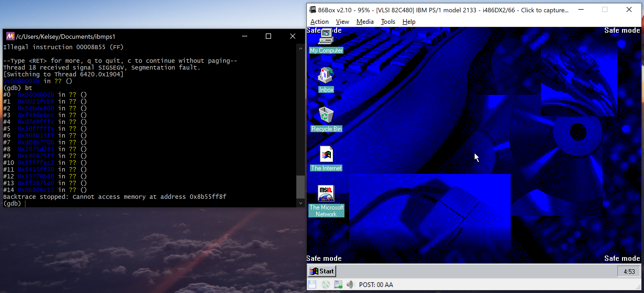644x293 pixels.
Task: Open the floppy drive image via status bar icon
Action: pos(312,285)
